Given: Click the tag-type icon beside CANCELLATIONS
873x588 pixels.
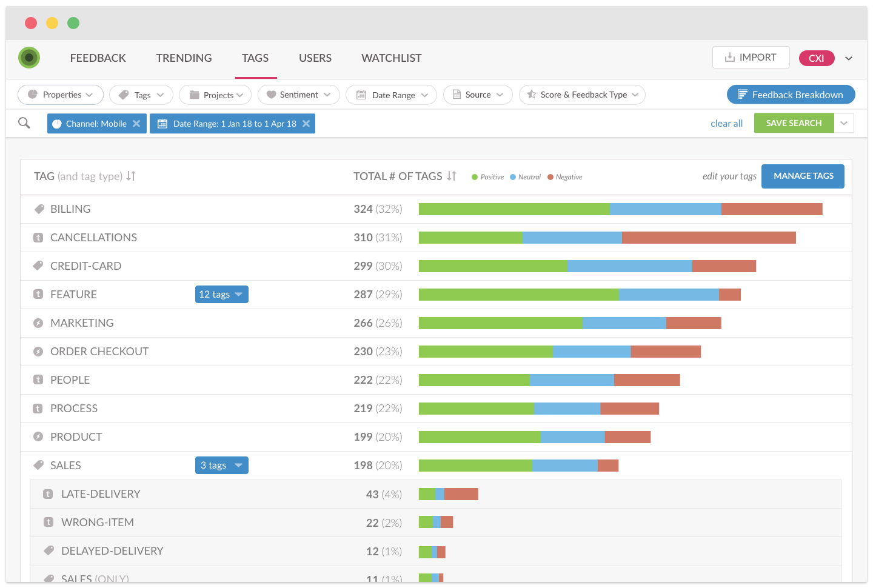Looking at the screenshot, I should 39,237.
